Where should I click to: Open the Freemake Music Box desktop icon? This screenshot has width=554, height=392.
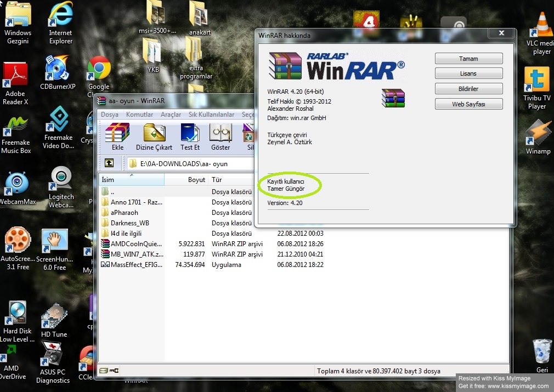(x=16, y=135)
